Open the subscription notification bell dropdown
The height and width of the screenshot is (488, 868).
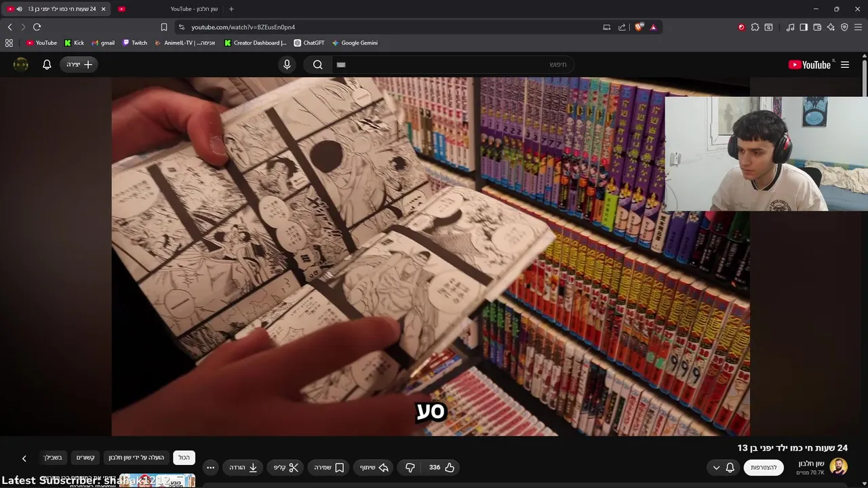coord(724,468)
